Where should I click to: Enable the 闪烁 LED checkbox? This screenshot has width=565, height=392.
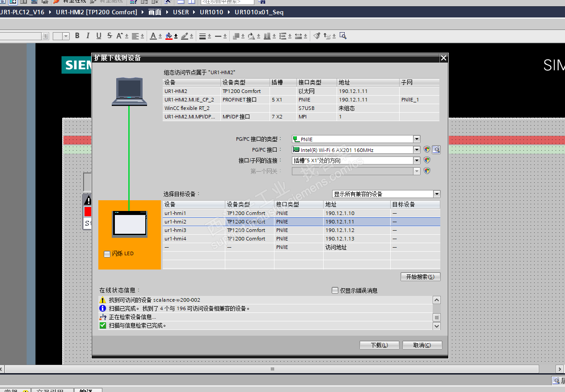click(107, 254)
